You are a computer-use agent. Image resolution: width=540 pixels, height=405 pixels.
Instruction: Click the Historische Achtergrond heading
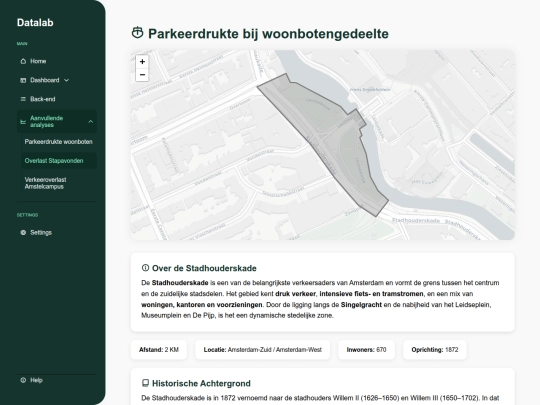201,383
